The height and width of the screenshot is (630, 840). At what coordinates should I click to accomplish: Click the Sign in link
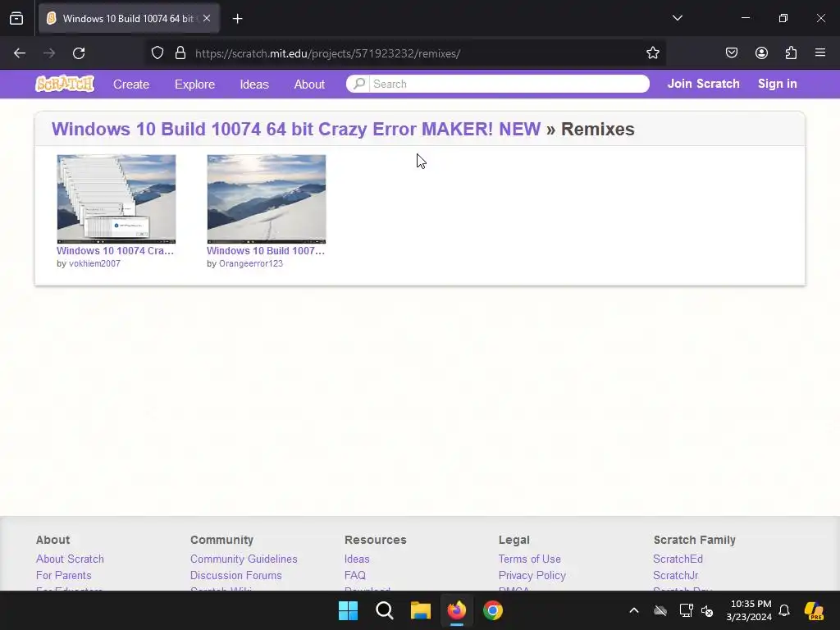pyautogui.click(x=778, y=84)
